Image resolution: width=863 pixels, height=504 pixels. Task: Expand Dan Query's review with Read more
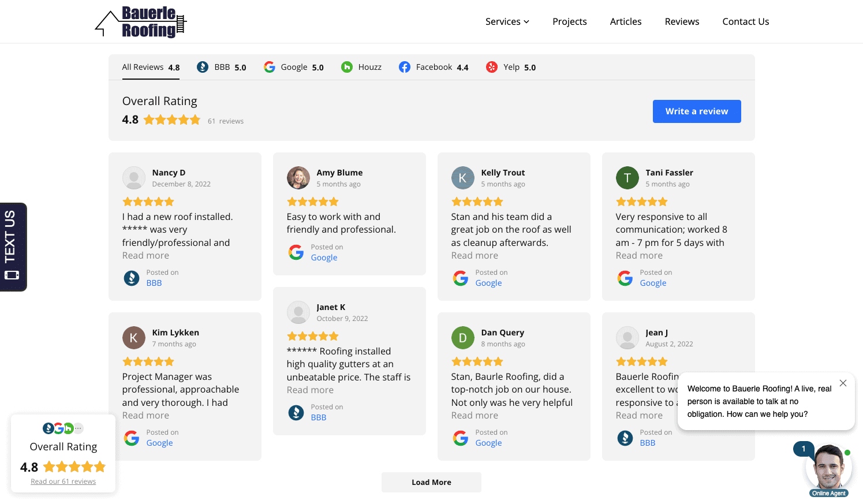click(475, 416)
